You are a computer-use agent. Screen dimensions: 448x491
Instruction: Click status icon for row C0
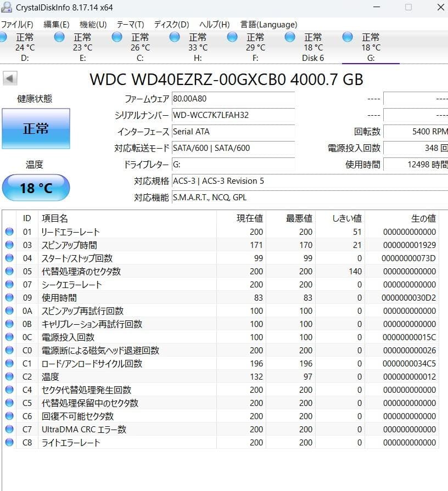coord(9,350)
